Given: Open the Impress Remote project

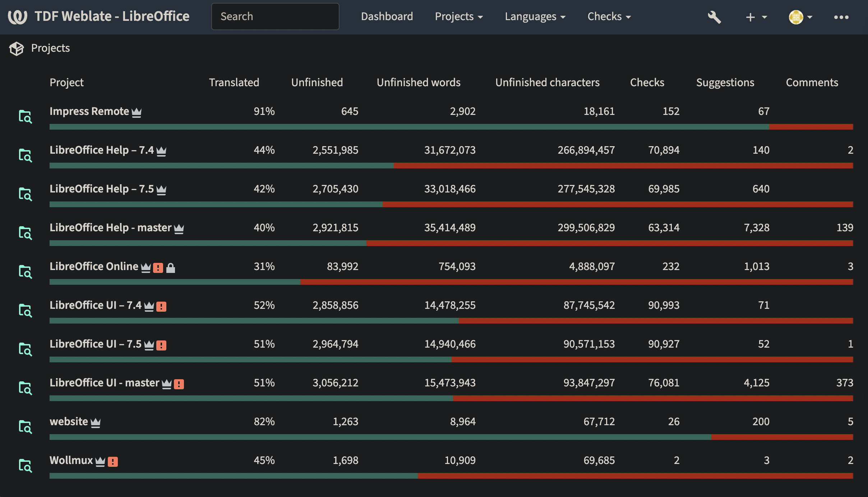Looking at the screenshot, I should 89,111.
